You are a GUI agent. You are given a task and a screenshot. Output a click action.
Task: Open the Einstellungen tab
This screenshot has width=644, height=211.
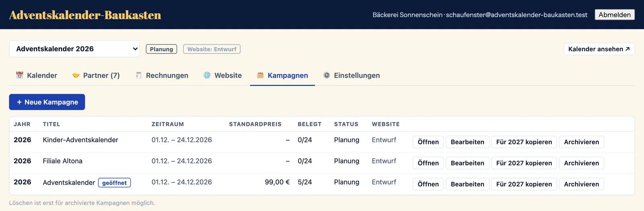352,75
